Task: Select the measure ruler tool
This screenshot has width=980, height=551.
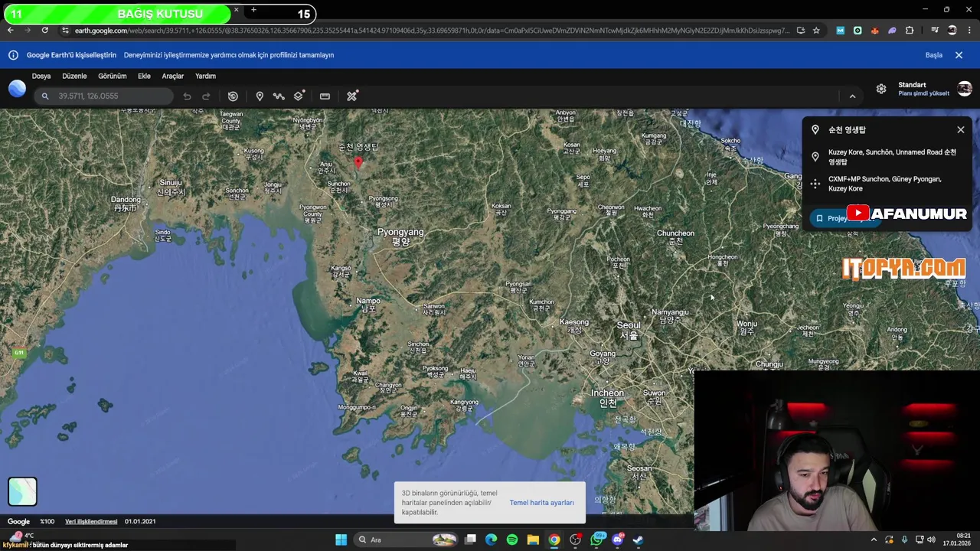Action: point(325,96)
